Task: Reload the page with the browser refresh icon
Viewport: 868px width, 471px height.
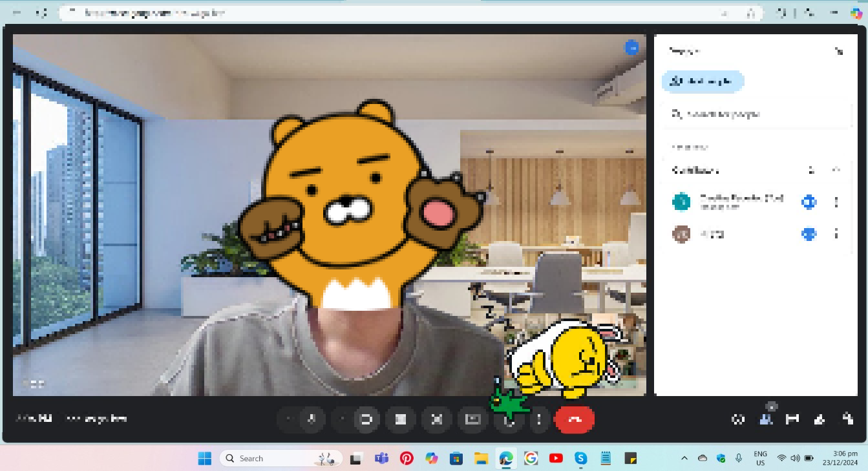Action: coord(42,12)
